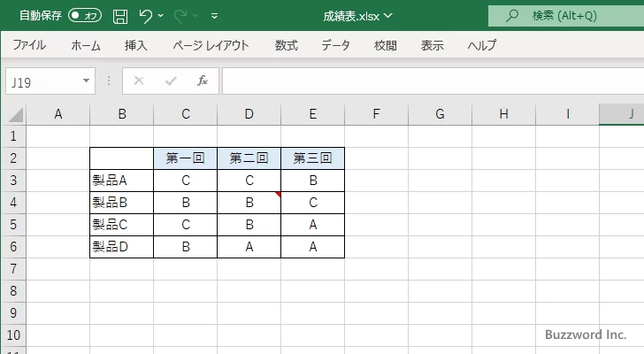Select row 8 header

(x=13, y=291)
